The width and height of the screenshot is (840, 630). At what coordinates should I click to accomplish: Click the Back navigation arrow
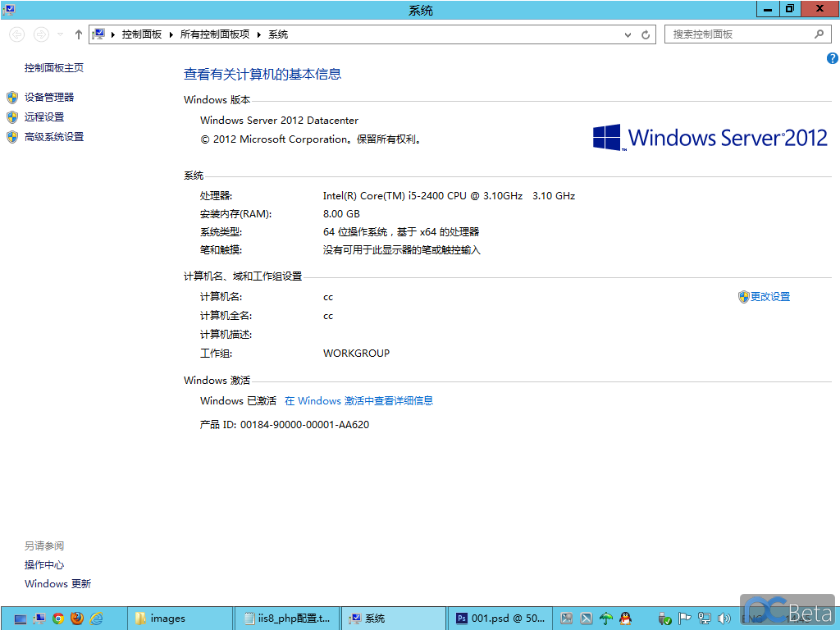pyautogui.click(x=17, y=34)
